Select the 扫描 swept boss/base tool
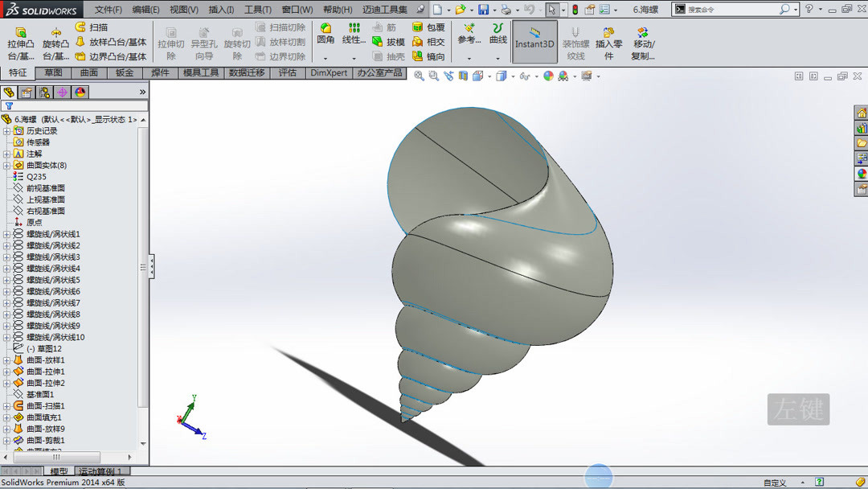Viewport: 868px width, 489px height. [95, 27]
